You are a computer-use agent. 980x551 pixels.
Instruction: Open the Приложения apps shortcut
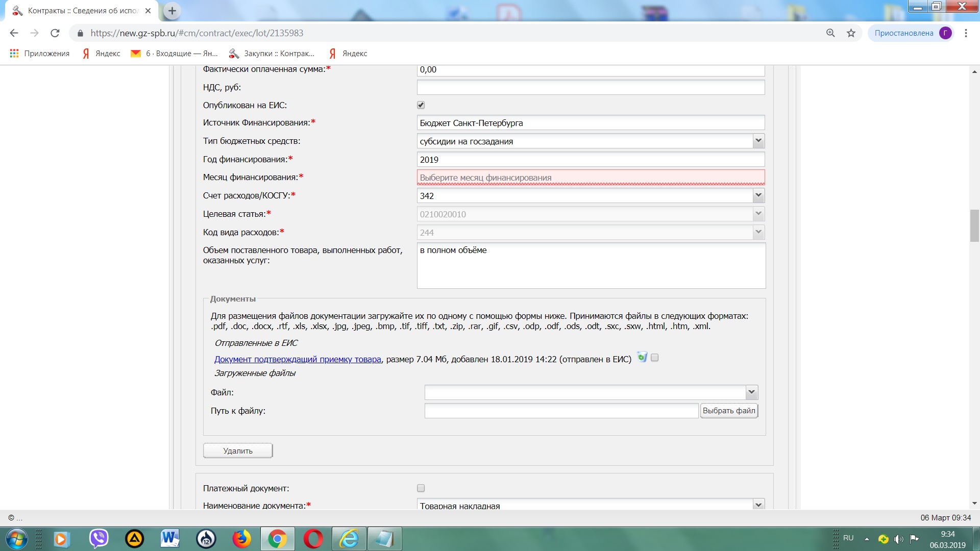pyautogui.click(x=40, y=54)
